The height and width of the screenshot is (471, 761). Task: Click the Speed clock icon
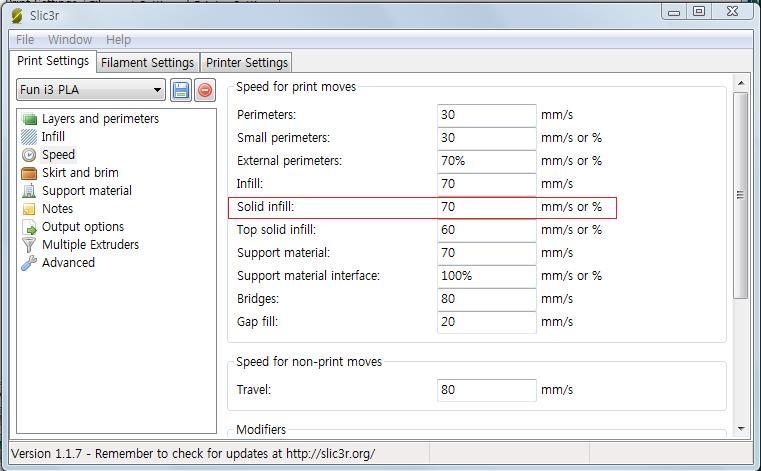click(x=29, y=155)
